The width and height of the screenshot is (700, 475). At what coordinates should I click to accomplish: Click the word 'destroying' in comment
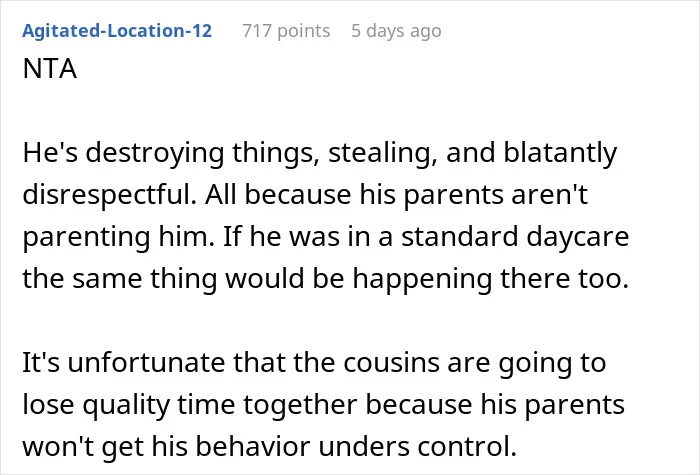pyautogui.click(x=154, y=153)
